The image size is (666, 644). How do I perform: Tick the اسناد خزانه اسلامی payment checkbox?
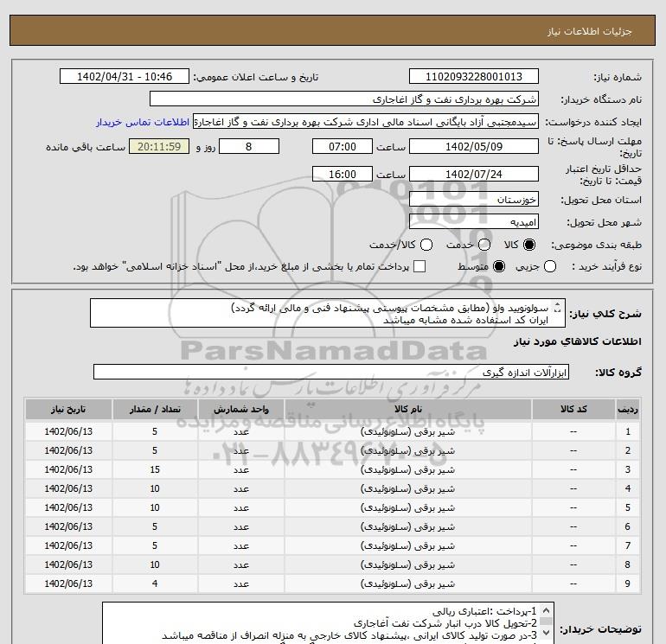click(x=419, y=266)
